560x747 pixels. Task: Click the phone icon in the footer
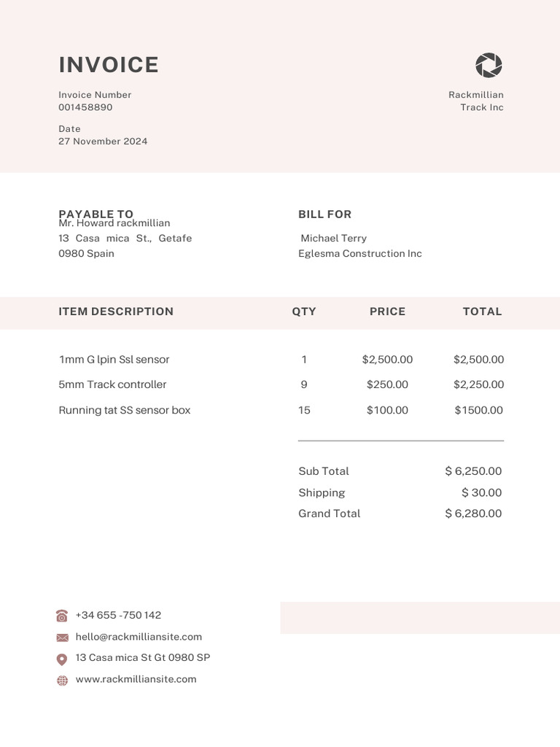tap(62, 616)
